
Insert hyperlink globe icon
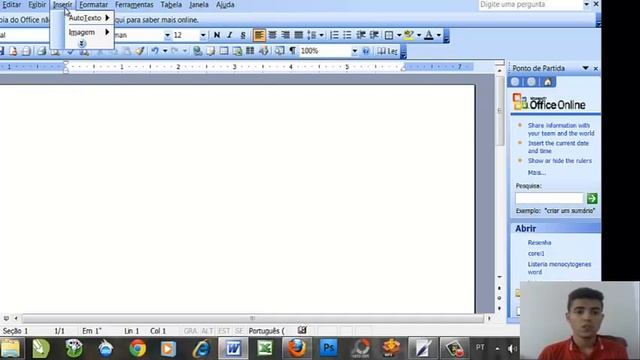pyautogui.click(x=198, y=51)
